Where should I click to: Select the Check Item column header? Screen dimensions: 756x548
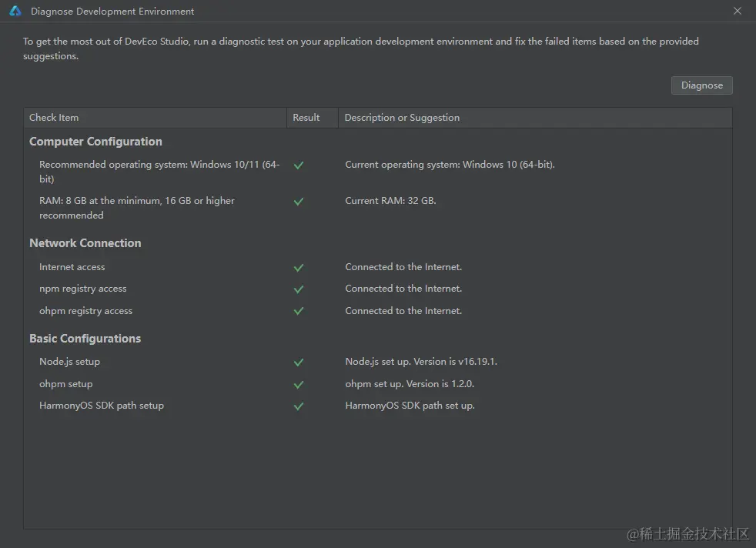155,118
